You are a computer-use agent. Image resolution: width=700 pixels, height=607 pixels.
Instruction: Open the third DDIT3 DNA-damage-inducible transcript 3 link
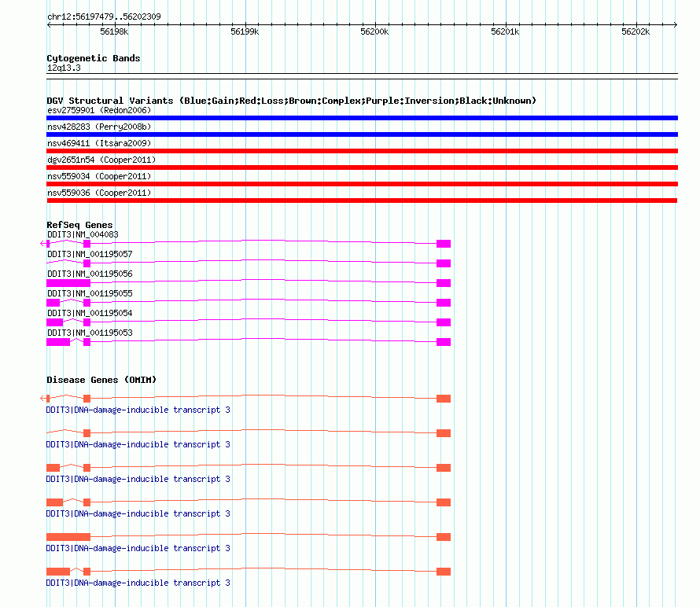click(138, 479)
